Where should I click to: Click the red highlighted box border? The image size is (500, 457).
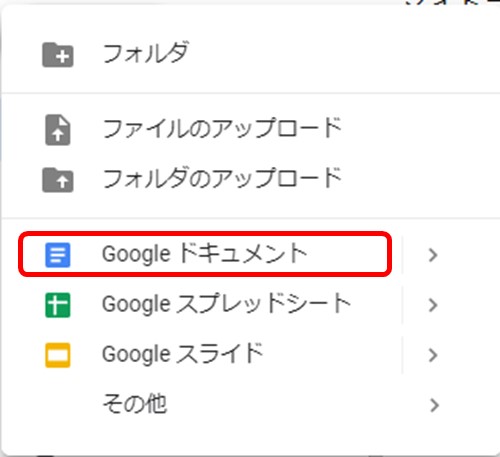(x=205, y=233)
